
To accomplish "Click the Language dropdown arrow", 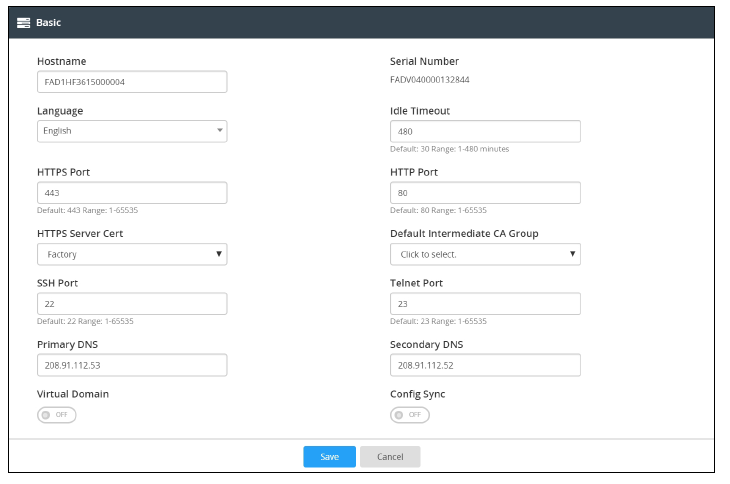I will tap(219, 131).
